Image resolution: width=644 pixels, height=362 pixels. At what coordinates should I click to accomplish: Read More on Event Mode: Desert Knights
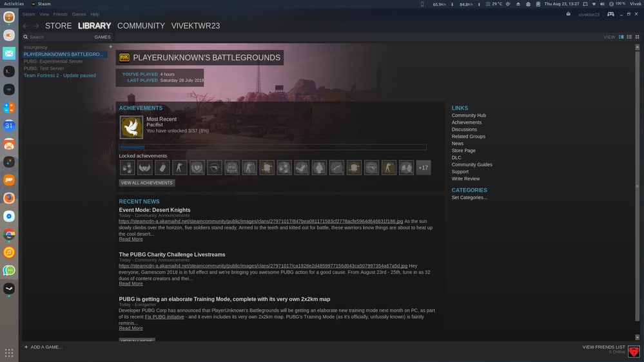pos(131,239)
